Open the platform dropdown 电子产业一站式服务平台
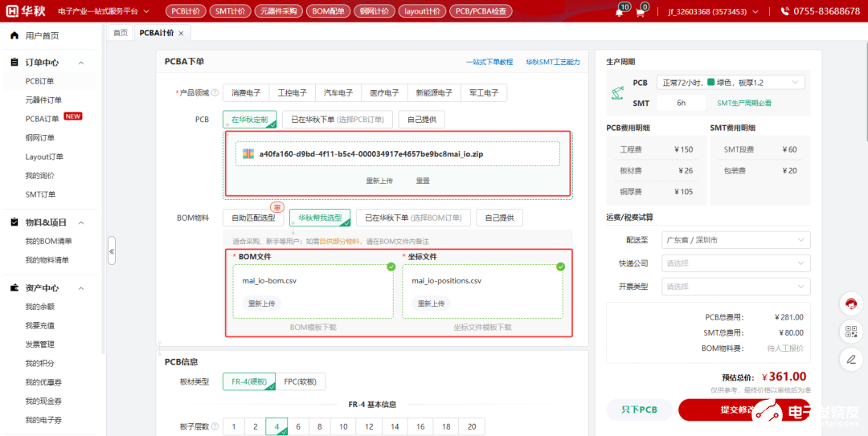This screenshot has height=436, width=868. pos(104,11)
